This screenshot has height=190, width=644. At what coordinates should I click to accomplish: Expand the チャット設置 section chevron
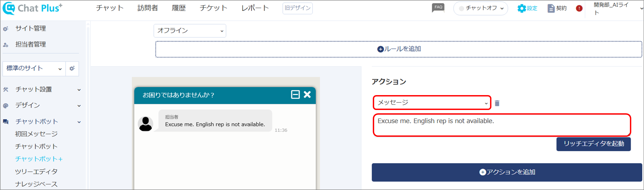(79, 90)
